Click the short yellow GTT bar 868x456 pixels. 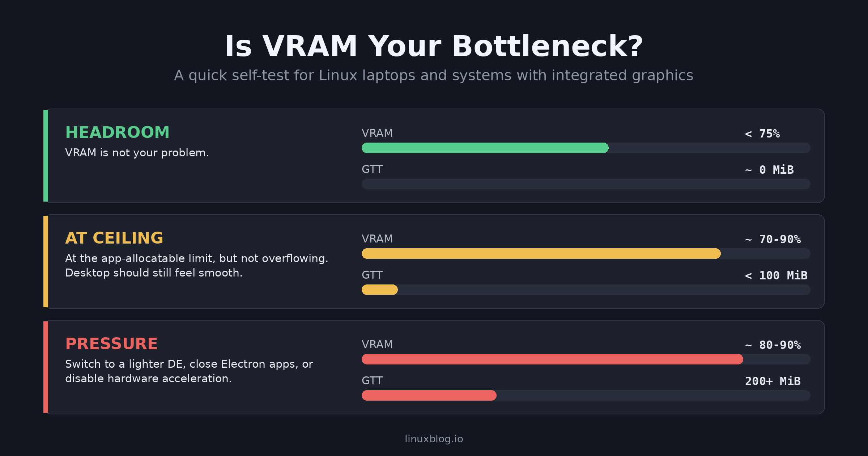click(379, 290)
